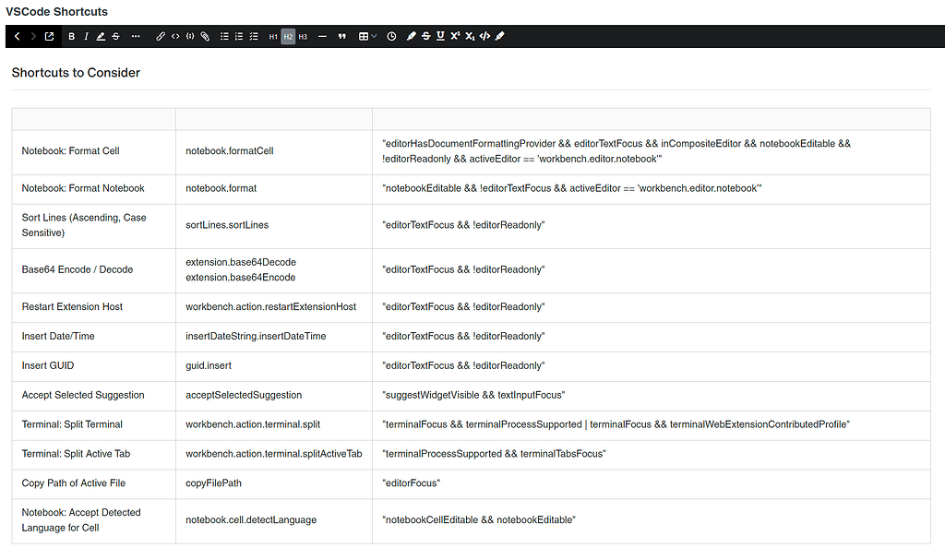The height and width of the screenshot is (560, 945).
Task: Toggle the task checklist style
Action: point(253,36)
